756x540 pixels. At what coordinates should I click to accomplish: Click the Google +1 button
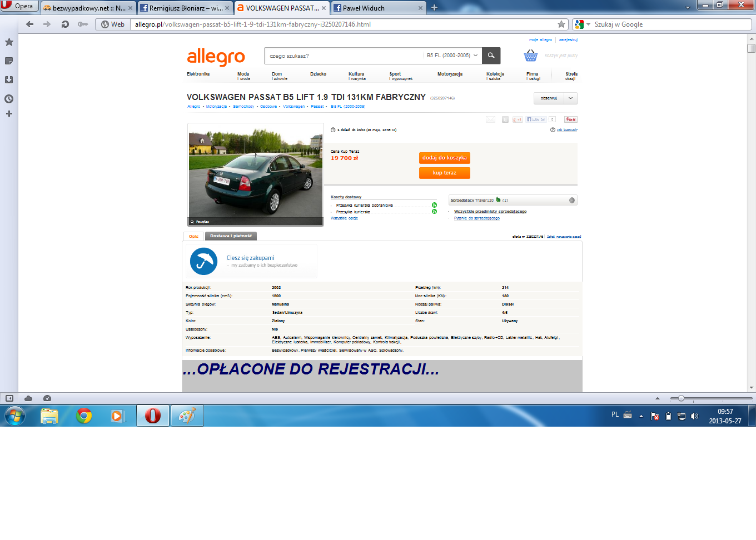click(x=517, y=119)
